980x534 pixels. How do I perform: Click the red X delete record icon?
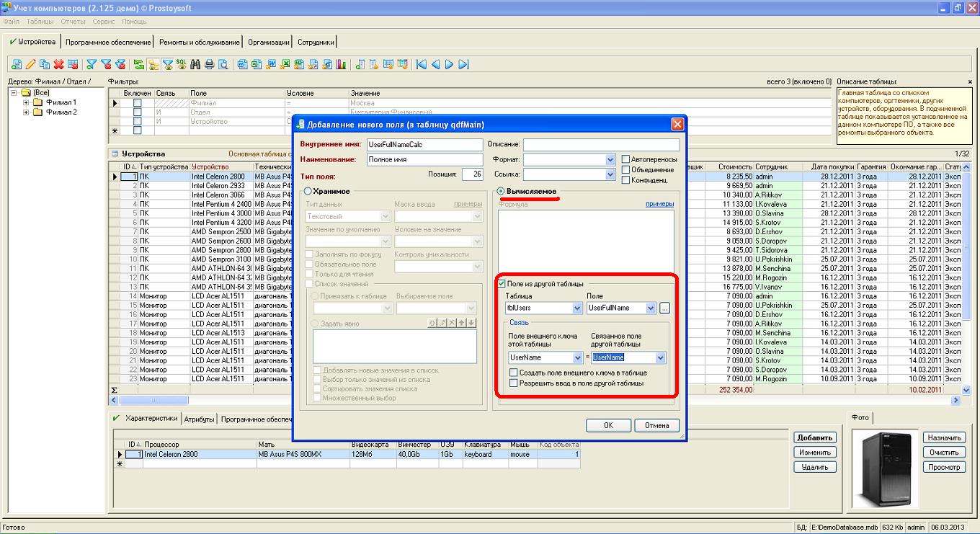click(59, 65)
